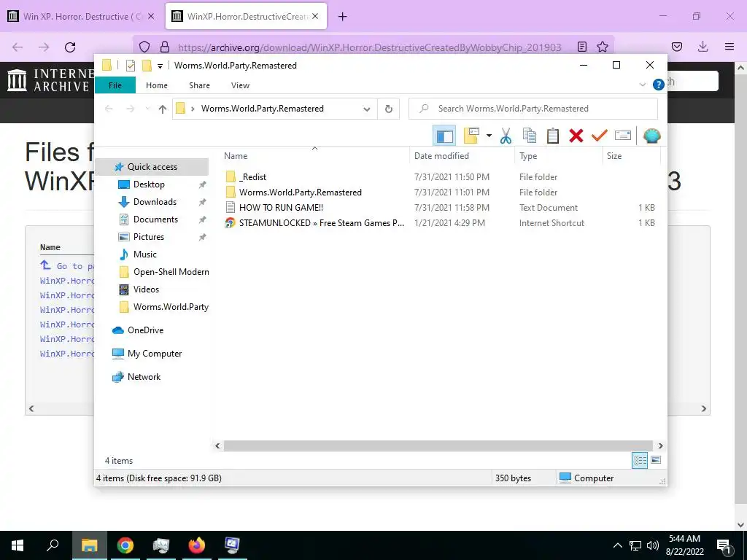Image resolution: width=747 pixels, height=560 pixels.
Task: Open Downloads in the navigation pane
Action: coord(155,202)
